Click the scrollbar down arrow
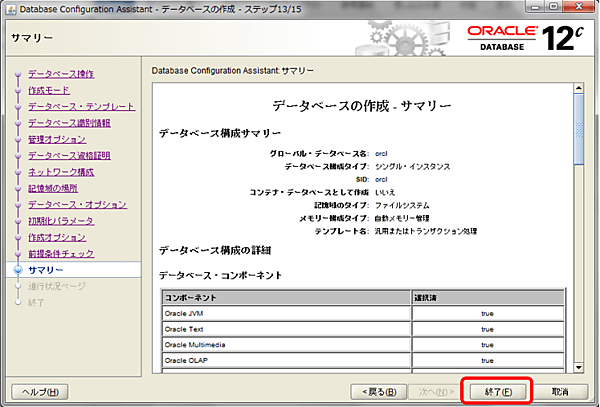The image size is (600, 407). (578, 369)
